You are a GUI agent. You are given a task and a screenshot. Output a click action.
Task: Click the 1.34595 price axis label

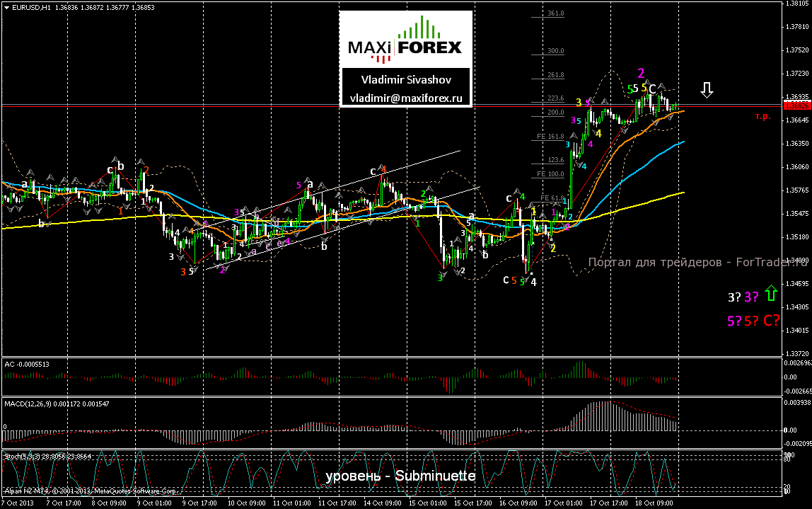pos(798,284)
